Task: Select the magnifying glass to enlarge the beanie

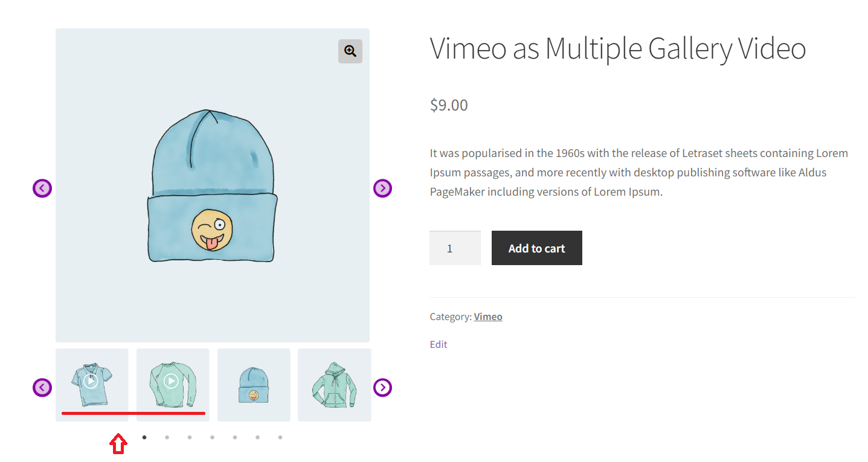Action: [x=350, y=51]
